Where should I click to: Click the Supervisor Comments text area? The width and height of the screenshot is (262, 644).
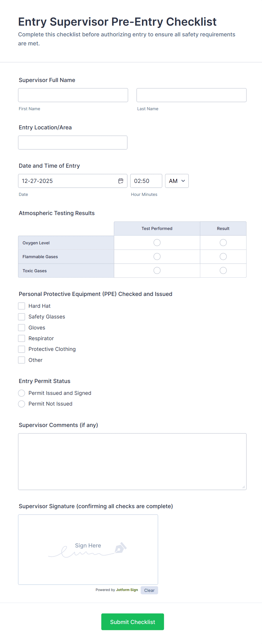point(132,461)
